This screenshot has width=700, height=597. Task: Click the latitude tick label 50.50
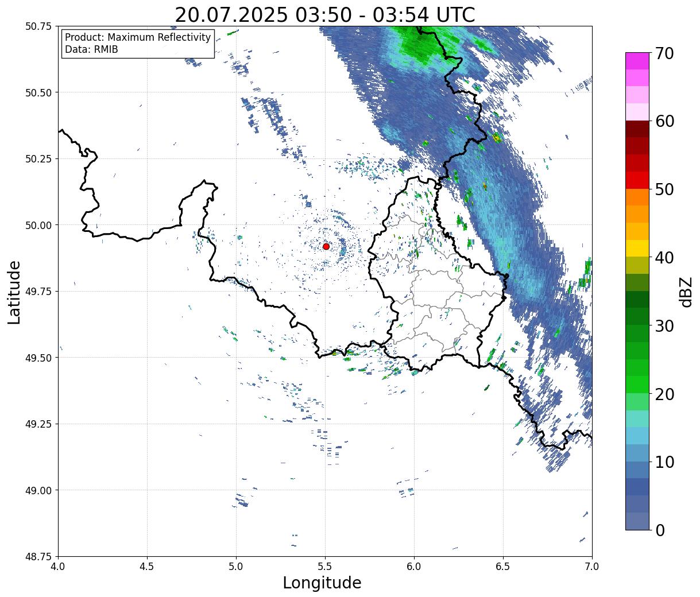[x=38, y=92]
